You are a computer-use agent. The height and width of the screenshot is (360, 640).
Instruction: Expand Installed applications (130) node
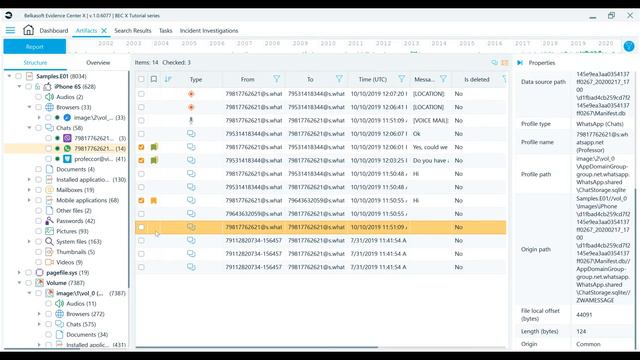[x=29, y=180]
